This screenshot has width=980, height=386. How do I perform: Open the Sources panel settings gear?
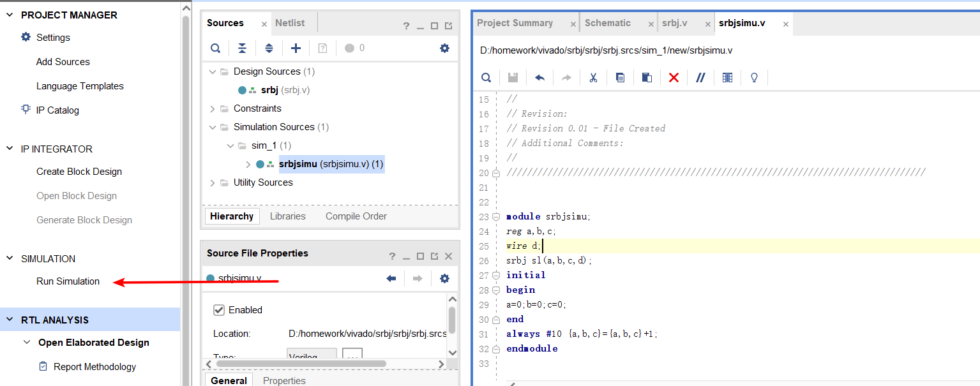point(444,48)
